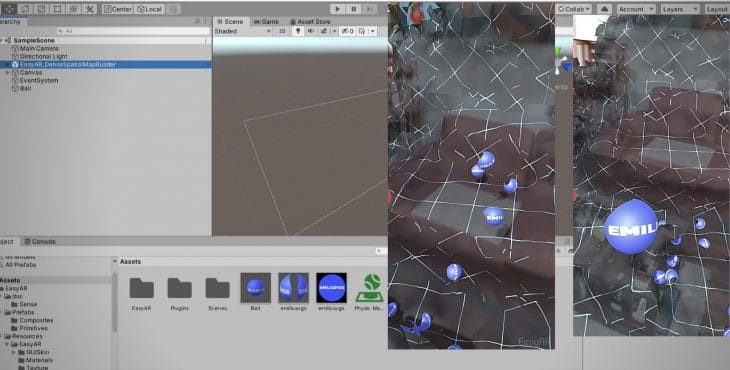Select the Hierarchy panel tab
This screenshot has height=370, width=730.
[13, 21]
